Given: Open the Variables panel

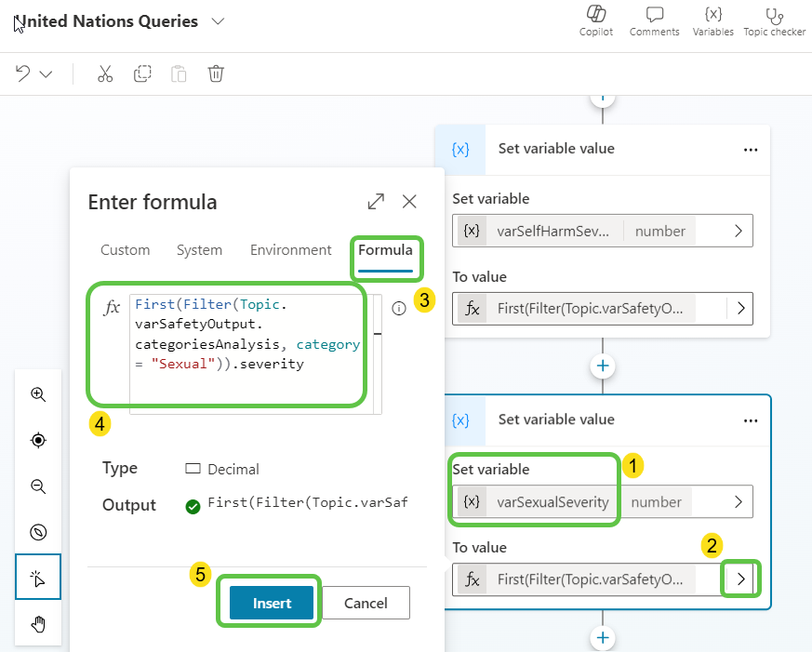Looking at the screenshot, I should (x=712, y=20).
